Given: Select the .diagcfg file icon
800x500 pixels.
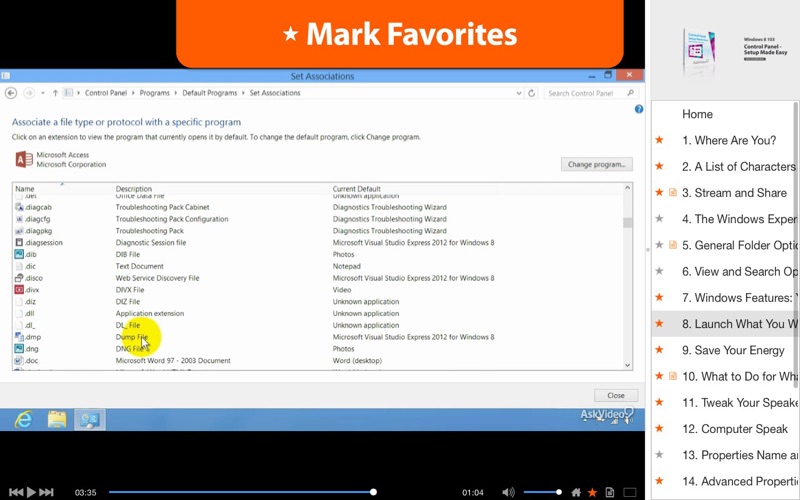Looking at the screenshot, I should tap(19, 219).
